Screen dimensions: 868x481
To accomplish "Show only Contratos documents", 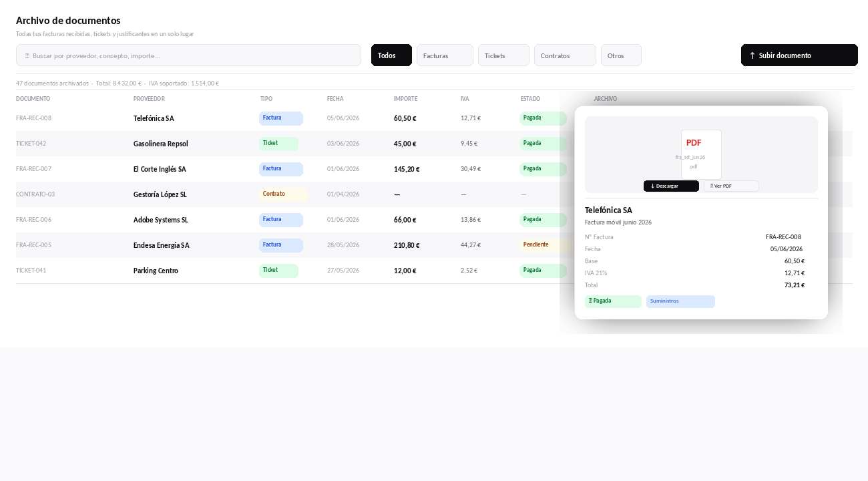I will click(565, 55).
